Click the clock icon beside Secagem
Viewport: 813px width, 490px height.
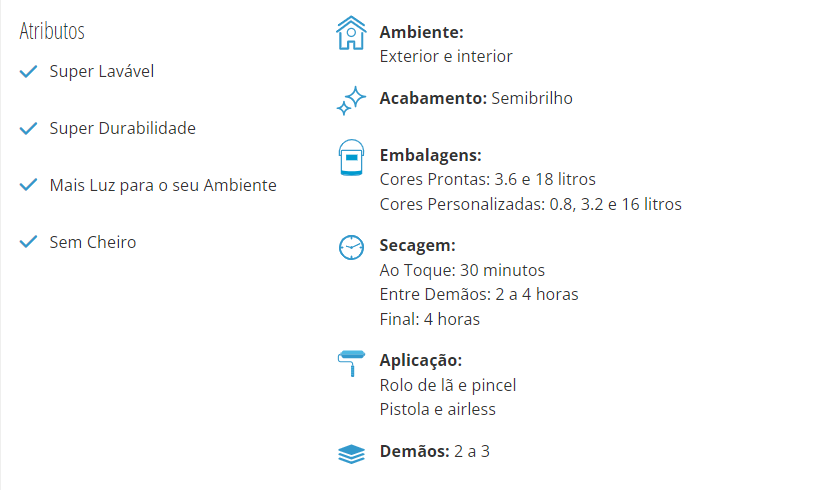(351, 247)
